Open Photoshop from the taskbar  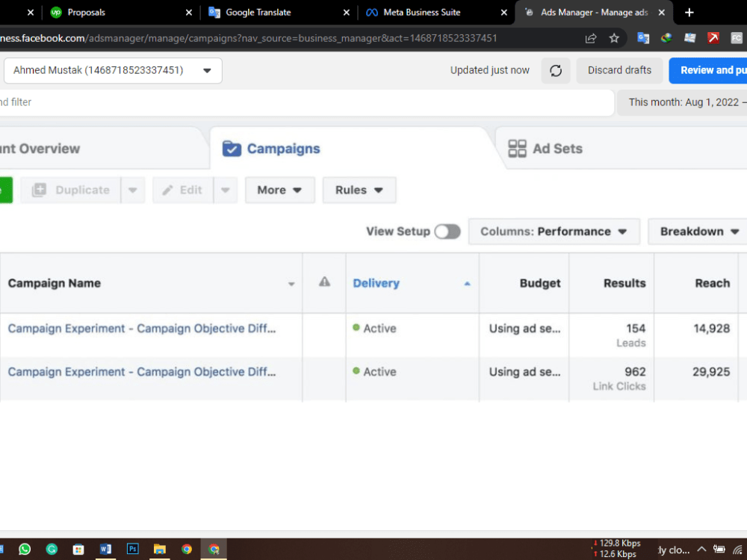point(132,549)
